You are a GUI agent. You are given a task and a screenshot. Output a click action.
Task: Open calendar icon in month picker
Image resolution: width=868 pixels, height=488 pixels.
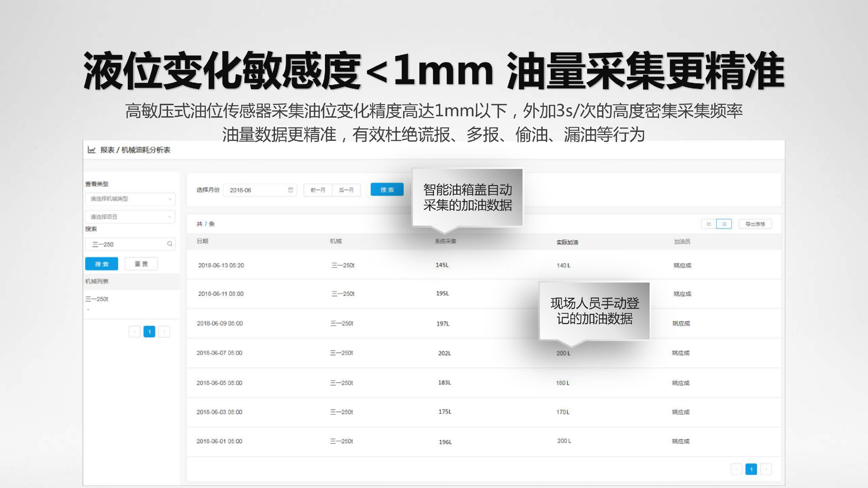click(290, 190)
